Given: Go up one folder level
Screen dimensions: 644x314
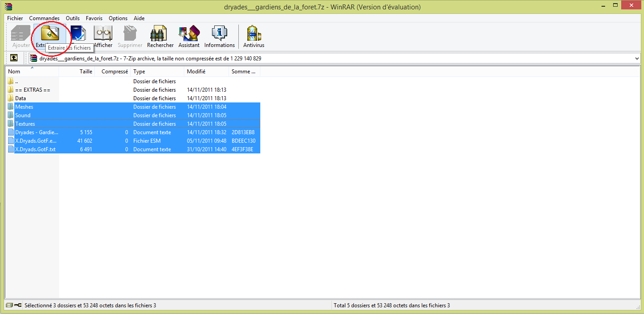Looking at the screenshot, I should [x=14, y=58].
